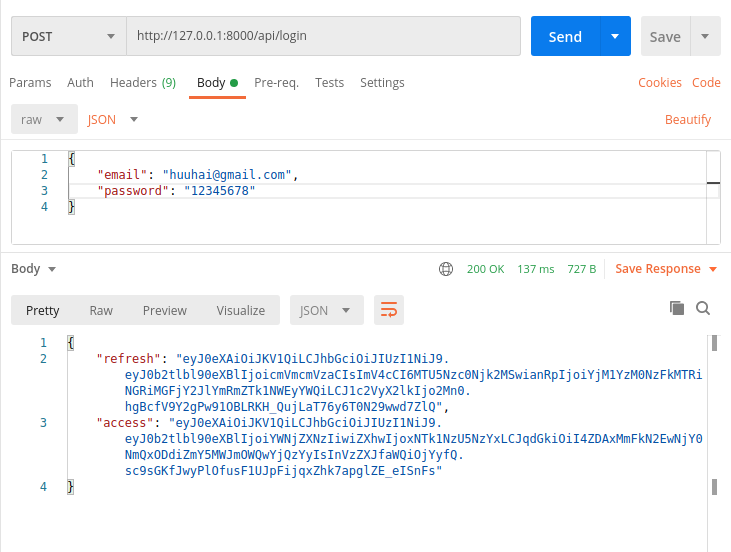731x552 pixels.
Task: Copy the response body using the copy icon
Action: 677,308
